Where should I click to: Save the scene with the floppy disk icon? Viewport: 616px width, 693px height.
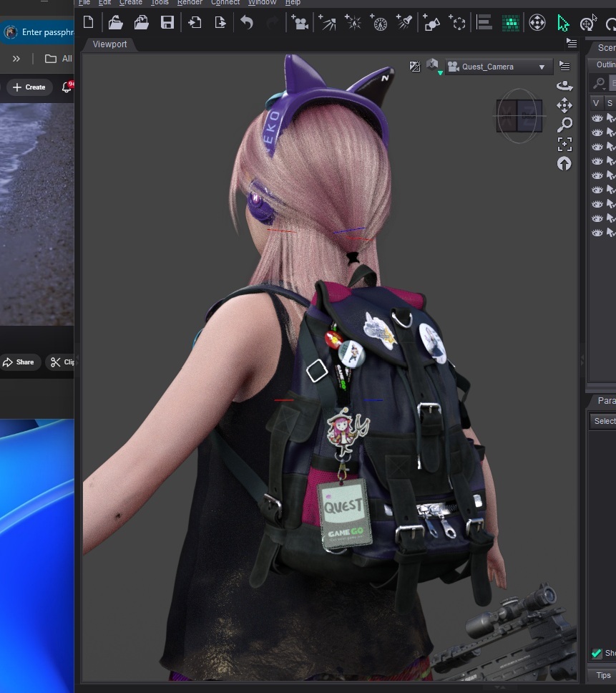coord(167,23)
